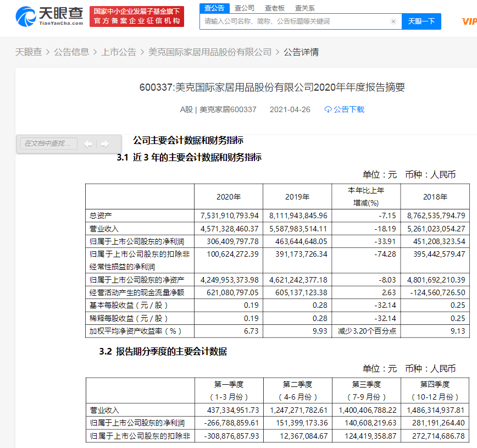Select heading 3.2 报告期分季度的主要会计数据

coord(163,351)
